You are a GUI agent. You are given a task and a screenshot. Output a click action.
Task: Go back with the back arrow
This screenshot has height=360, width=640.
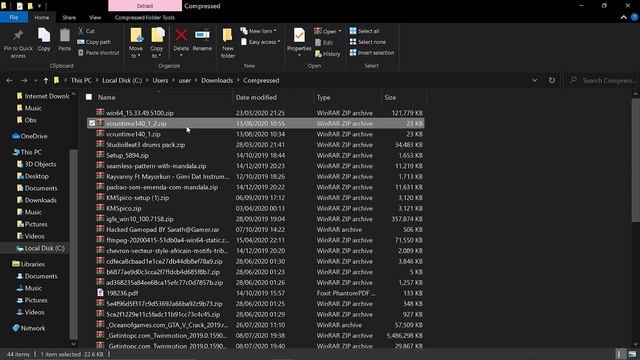click(9, 80)
